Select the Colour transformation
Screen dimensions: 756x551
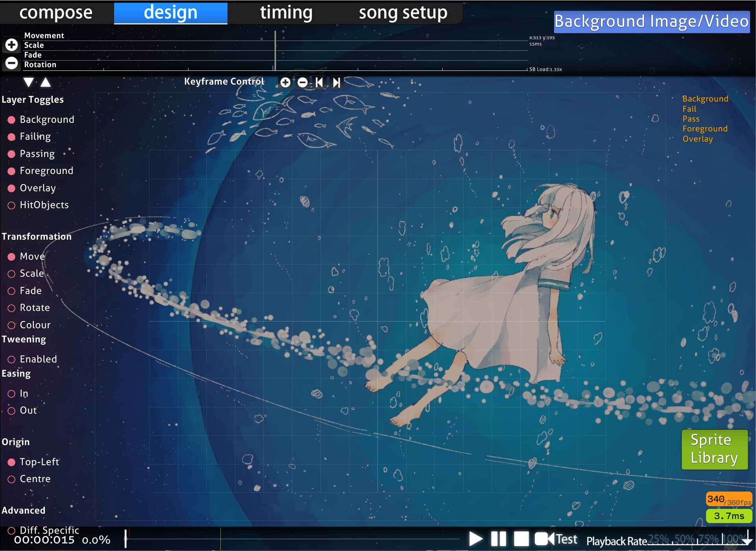pyautogui.click(x=29, y=325)
